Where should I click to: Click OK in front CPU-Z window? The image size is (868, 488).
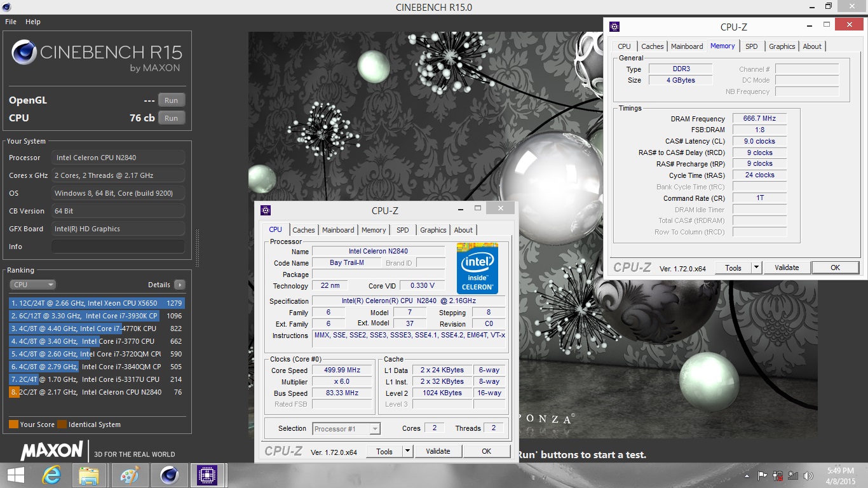coord(486,451)
